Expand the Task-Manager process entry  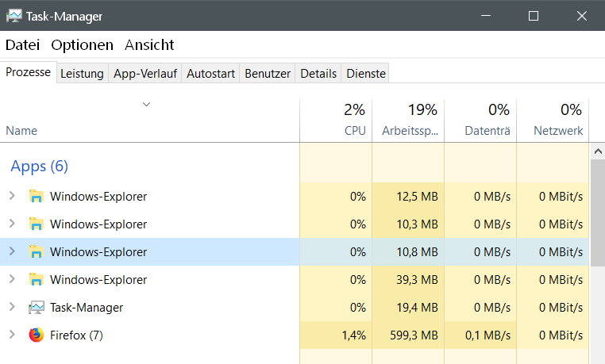(x=12, y=307)
